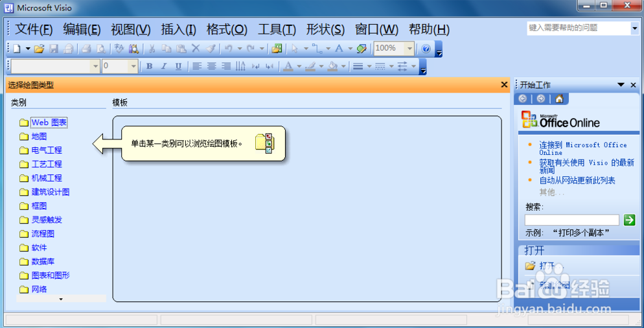Click the Research binoculars icon

133,49
